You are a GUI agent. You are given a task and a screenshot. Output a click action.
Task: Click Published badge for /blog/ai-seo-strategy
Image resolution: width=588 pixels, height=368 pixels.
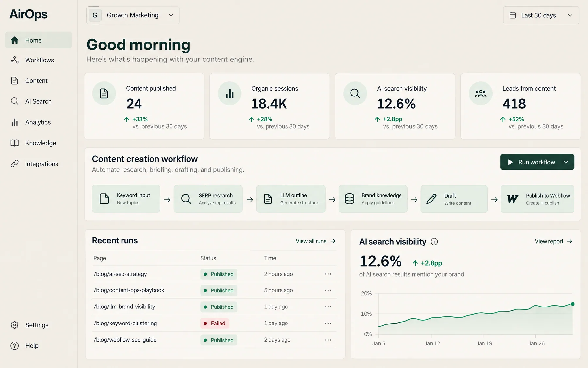[x=219, y=274]
